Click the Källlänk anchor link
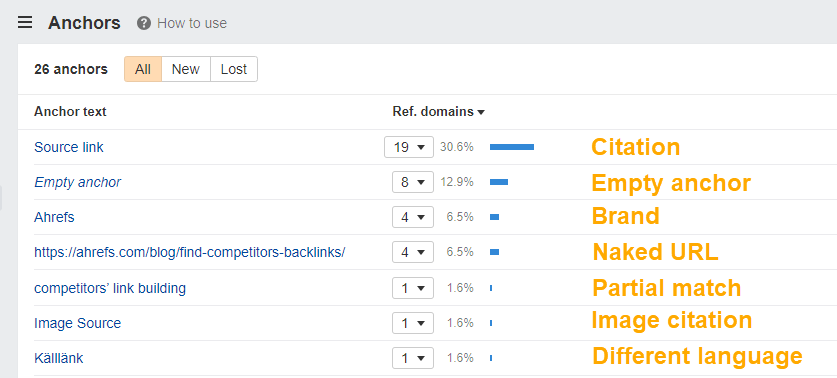Image resolution: width=837 pixels, height=378 pixels. (x=59, y=358)
